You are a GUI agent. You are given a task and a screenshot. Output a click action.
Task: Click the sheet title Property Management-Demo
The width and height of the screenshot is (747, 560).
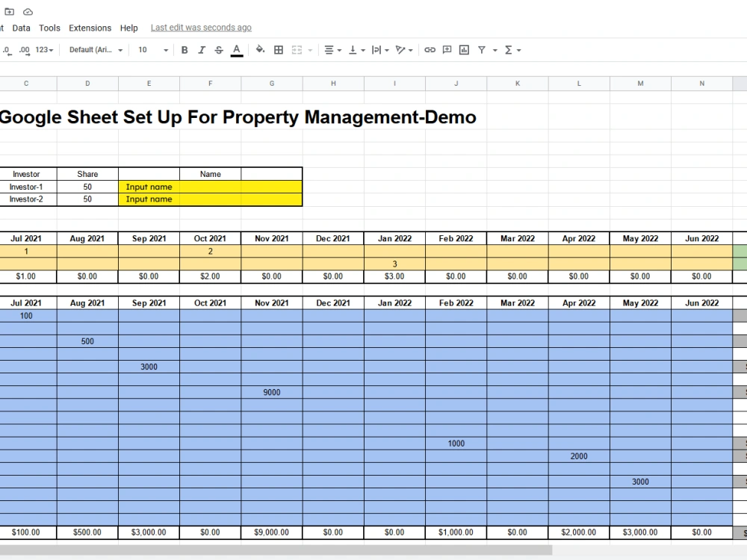(x=238, y=117)
